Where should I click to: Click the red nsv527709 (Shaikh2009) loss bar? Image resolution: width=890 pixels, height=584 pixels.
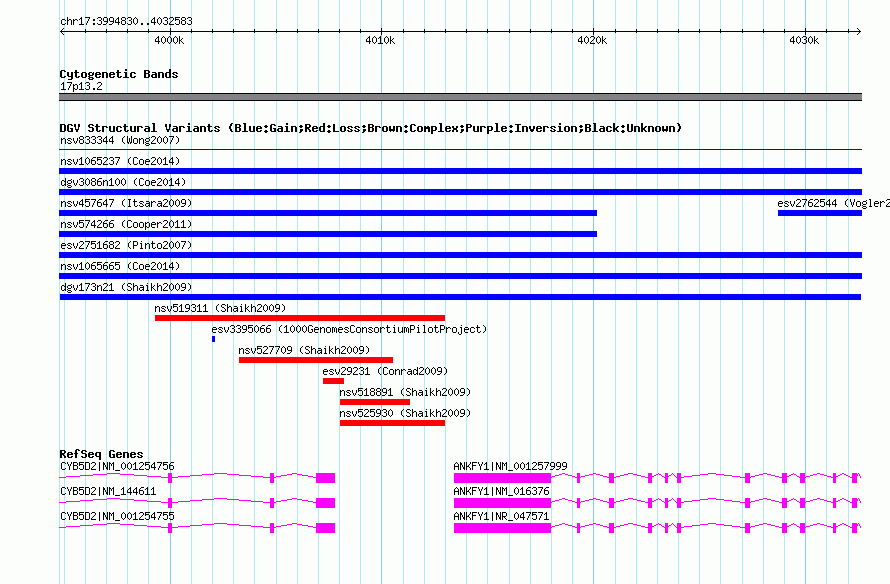[316, 360]
